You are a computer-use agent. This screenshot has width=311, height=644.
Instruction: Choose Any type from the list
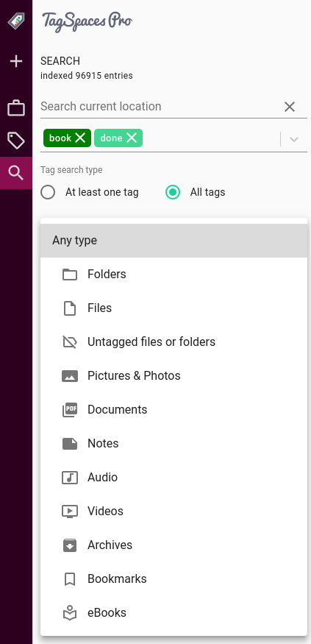[174, 241]
